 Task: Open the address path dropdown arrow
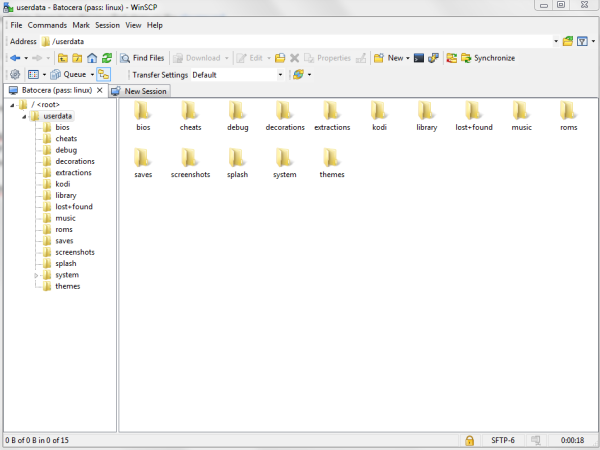point(556,41)
